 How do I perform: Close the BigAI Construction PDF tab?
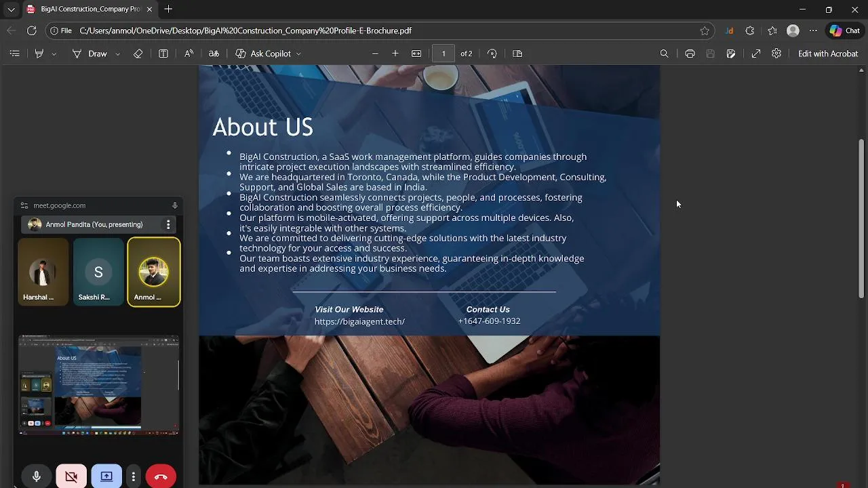tap(149, 9)
